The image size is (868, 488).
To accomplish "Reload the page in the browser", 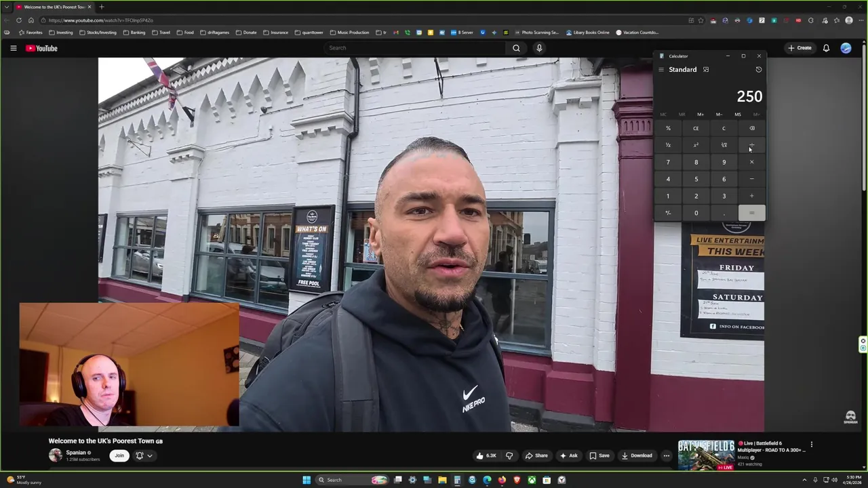I will tap(18, 20).
